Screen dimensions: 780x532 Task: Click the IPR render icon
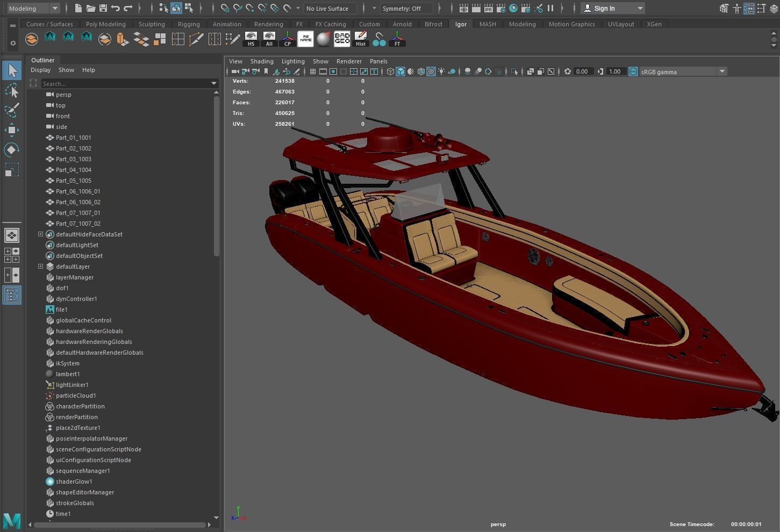pyautogui.click(x=489, y=8)
